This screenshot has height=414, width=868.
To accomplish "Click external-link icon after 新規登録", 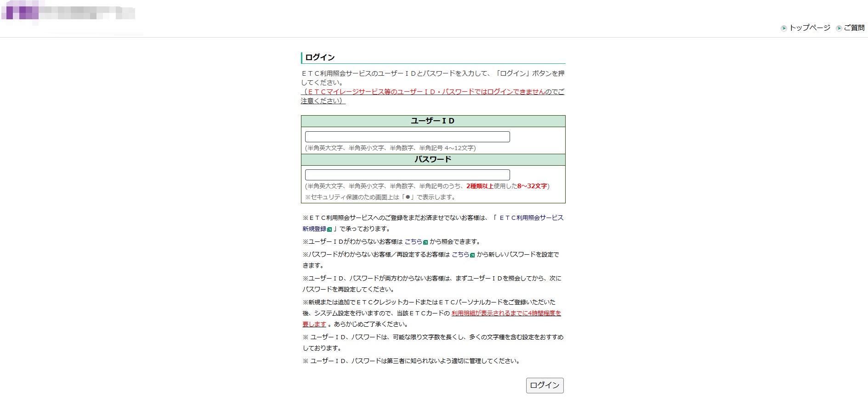I will 329,229.
